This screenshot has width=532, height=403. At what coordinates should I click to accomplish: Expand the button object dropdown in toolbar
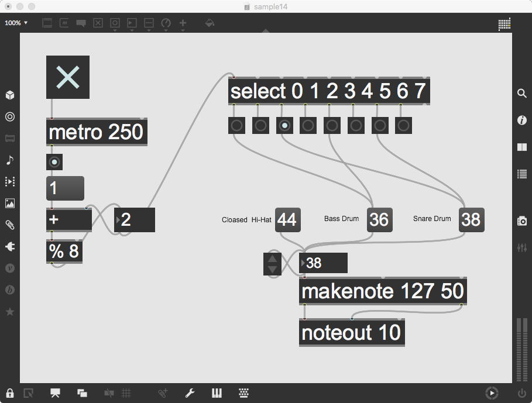pos(115,30)
